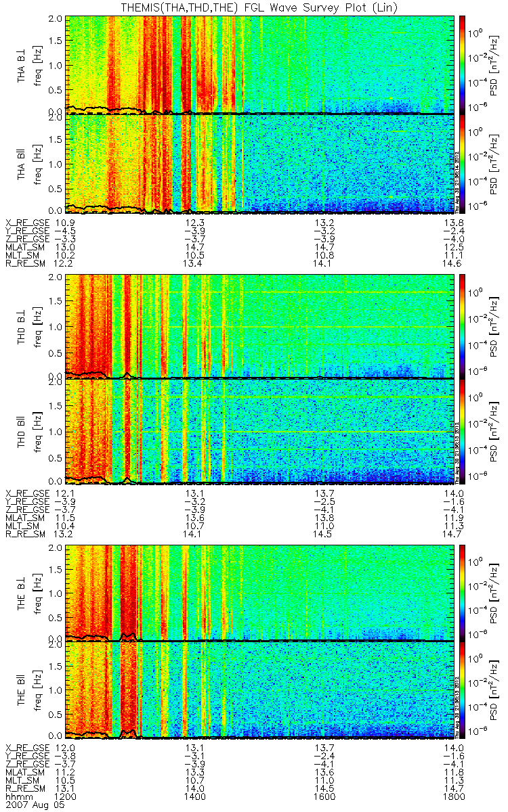Click the date label '2007 Aug 05'
This screenshot has width=508, height=812.
coord(34,805)
